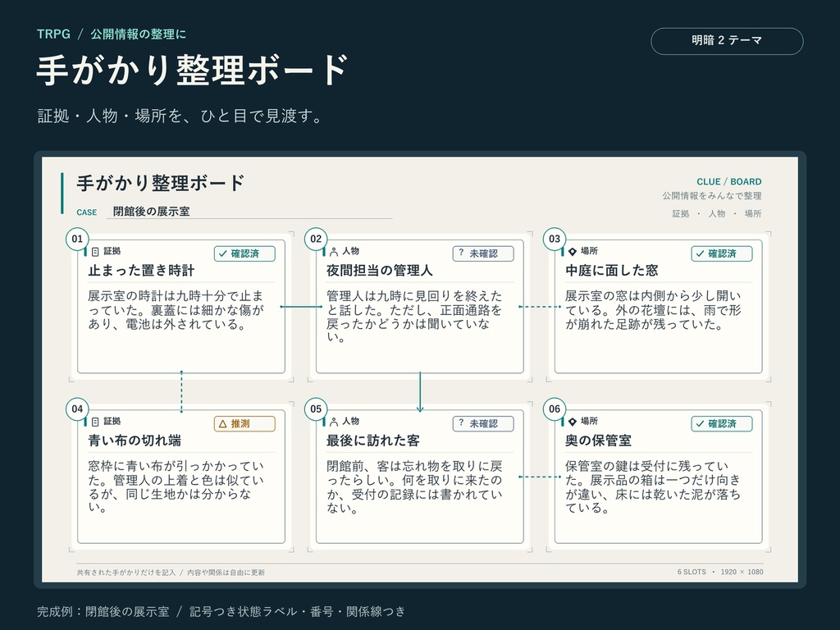
Task: Click the 04 card body text about 窓枠に青い布
Action: point(176,487)
